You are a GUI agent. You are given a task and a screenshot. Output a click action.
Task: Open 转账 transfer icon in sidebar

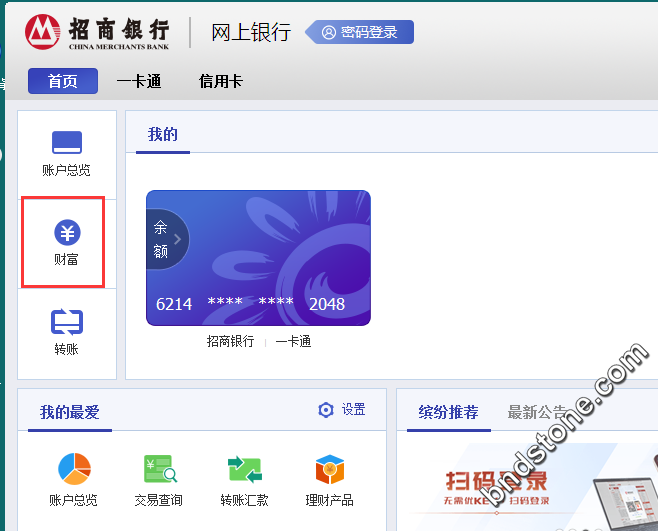click(67, 322)
